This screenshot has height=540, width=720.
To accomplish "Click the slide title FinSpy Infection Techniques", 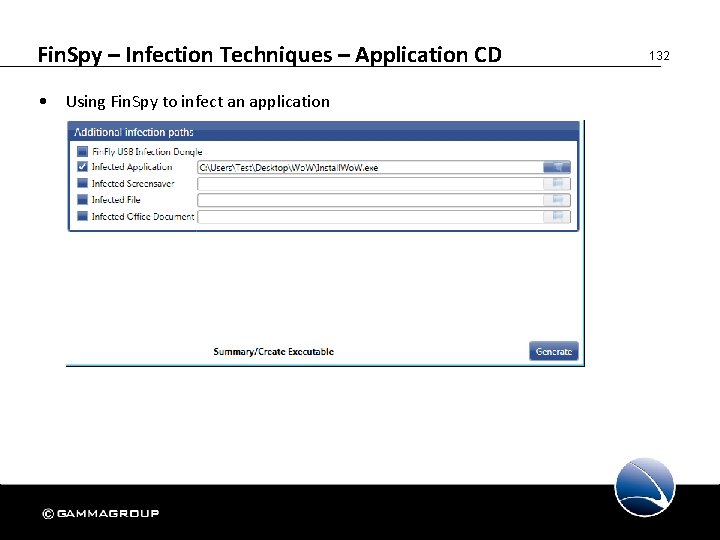I will click(x=269, y=55).
